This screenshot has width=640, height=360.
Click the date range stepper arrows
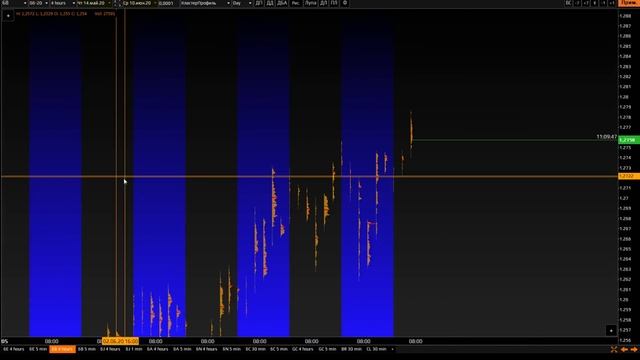117,3
